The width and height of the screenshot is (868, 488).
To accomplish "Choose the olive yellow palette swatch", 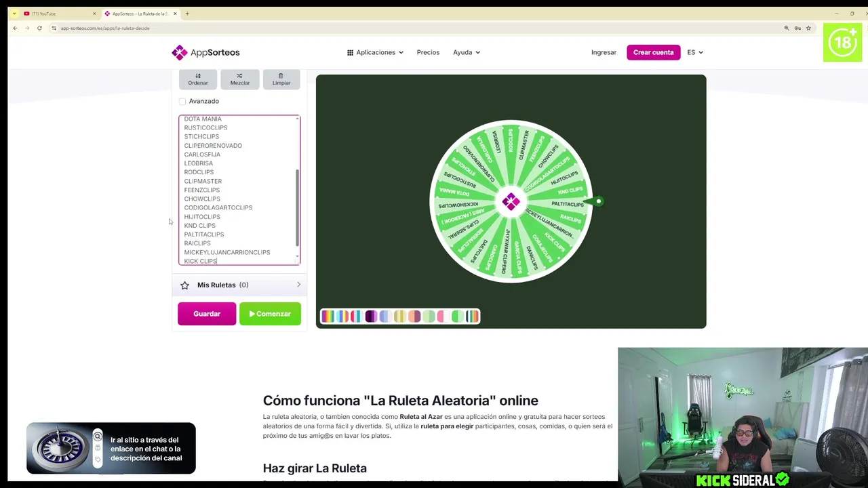I will pyautogui.click(x=400, y=316).
